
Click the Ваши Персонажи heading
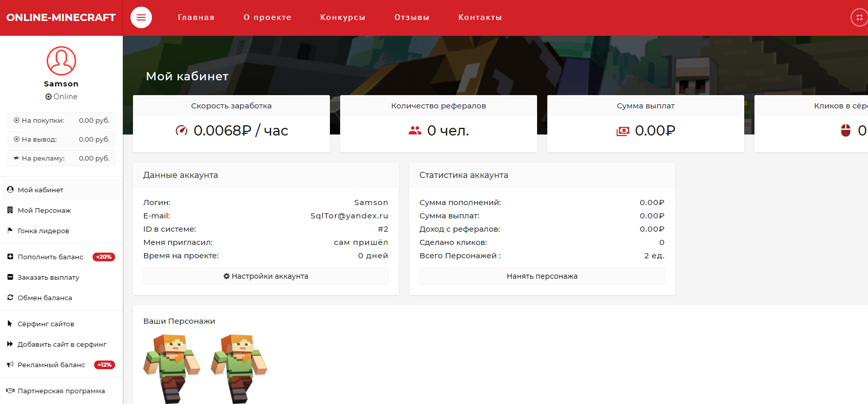click(x=179, y=321)
